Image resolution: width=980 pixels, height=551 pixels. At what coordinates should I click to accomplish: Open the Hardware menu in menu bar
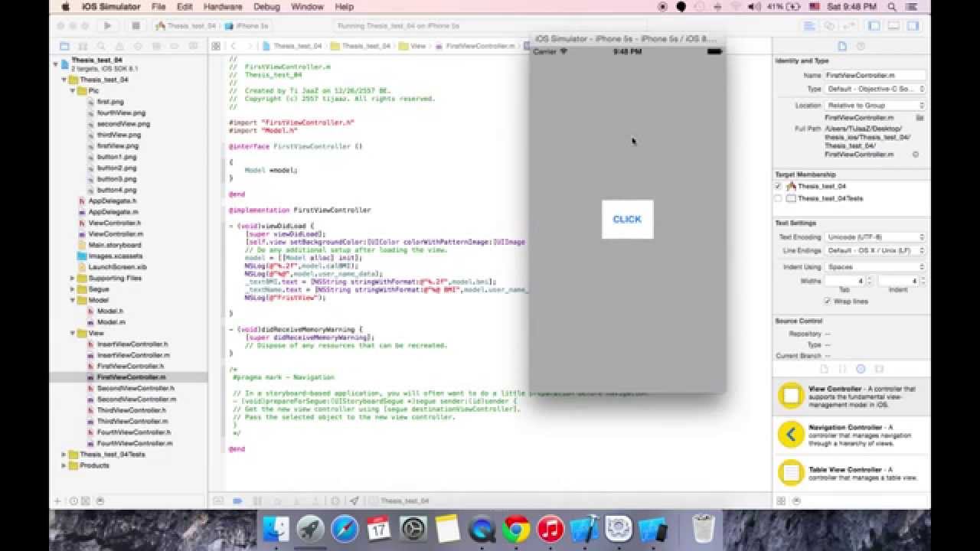[223, 7]
